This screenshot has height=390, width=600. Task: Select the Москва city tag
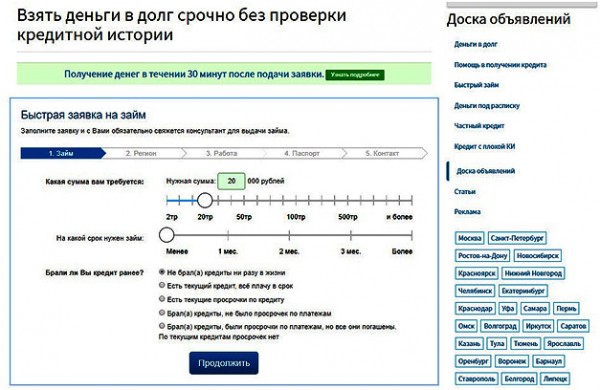[470, 238]
